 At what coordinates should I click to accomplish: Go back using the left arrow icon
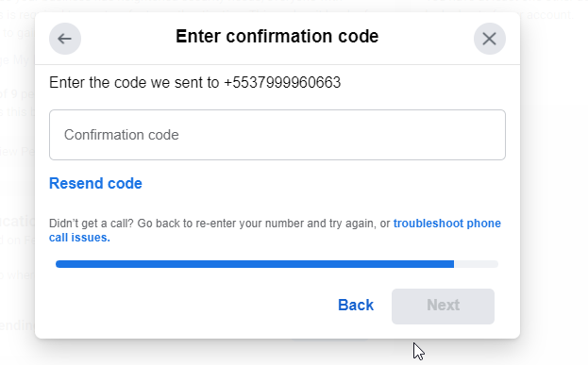point(65,39)
